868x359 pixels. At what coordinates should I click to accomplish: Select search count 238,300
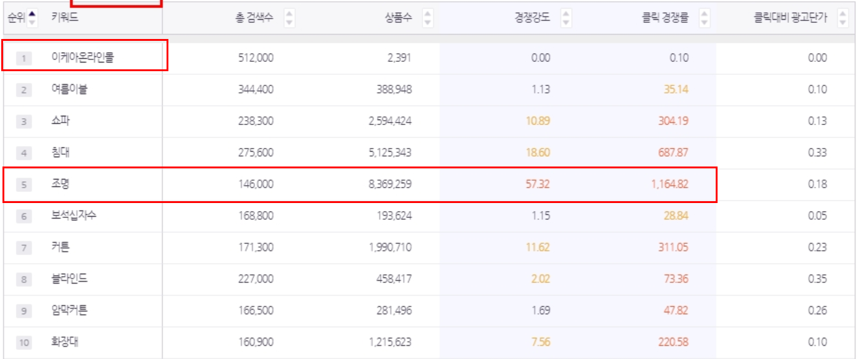(x=256, y=121)
